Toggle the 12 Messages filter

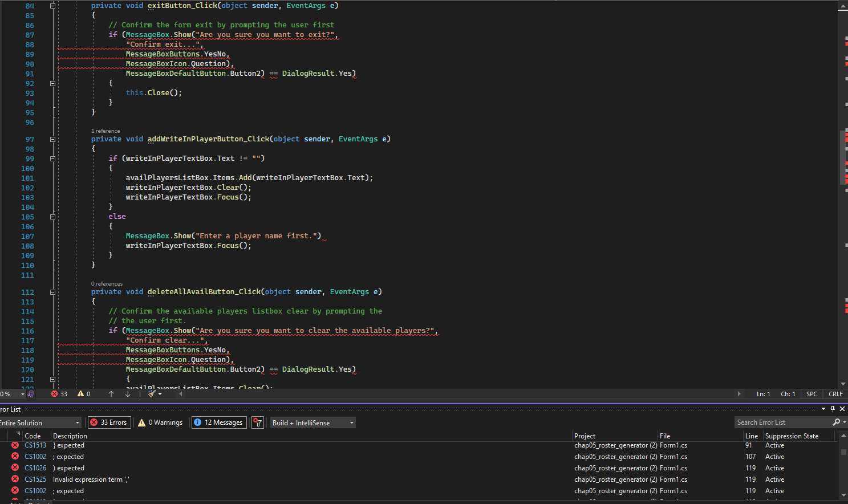219,422
